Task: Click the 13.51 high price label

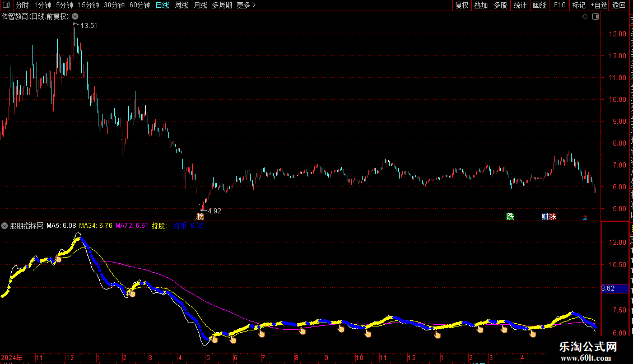Action: (89, 25)
